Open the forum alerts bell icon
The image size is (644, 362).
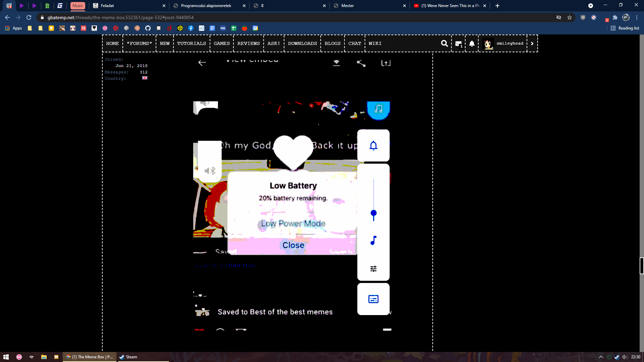click(x=472, y=43)
